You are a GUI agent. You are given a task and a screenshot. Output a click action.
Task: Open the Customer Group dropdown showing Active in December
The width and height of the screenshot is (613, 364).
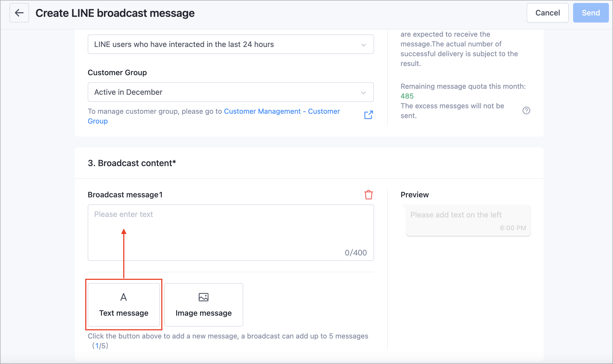[x=231, y=92]
